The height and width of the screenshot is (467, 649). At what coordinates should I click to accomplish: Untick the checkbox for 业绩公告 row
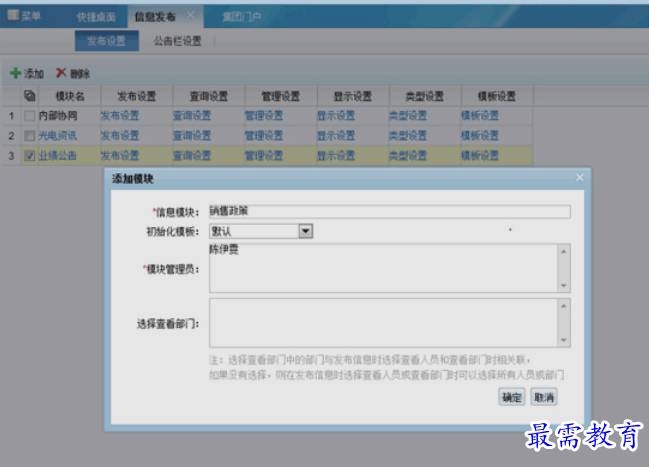click(29, 156)
